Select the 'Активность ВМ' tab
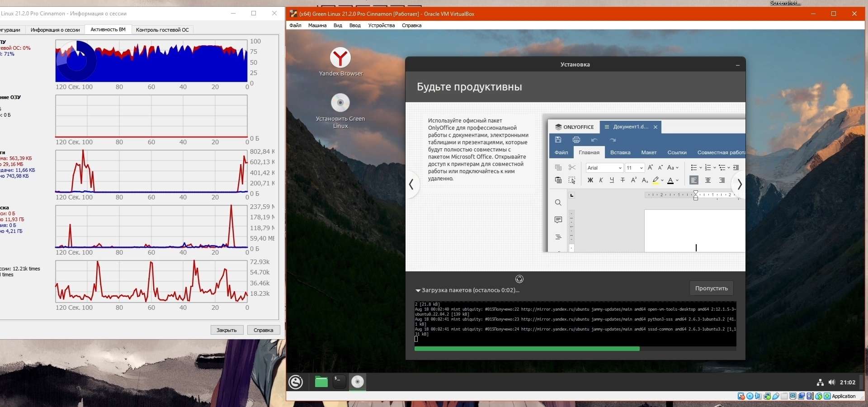The image size is (868, 407). pos(108,29)
